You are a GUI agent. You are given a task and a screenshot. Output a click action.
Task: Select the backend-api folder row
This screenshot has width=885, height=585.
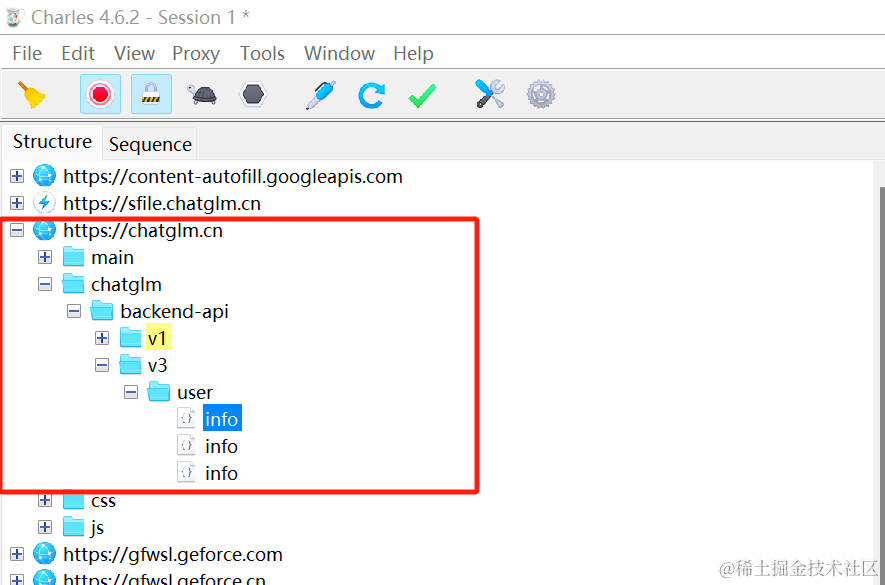coord(174,312)
